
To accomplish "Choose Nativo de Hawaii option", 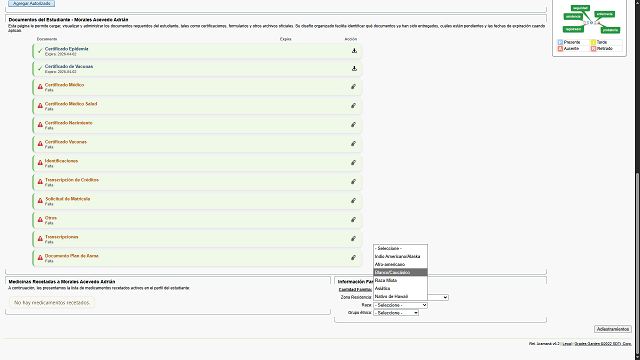I will (400, 296).
